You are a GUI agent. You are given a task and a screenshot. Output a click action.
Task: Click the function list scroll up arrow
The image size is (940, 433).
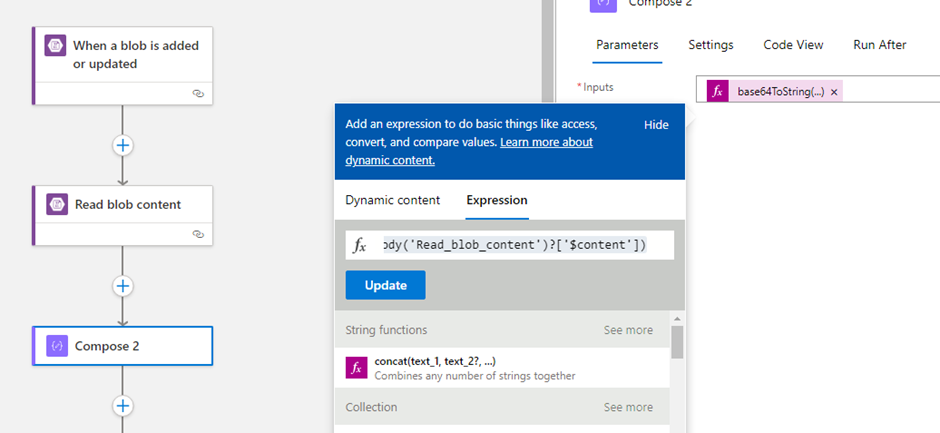pos(677,319)
